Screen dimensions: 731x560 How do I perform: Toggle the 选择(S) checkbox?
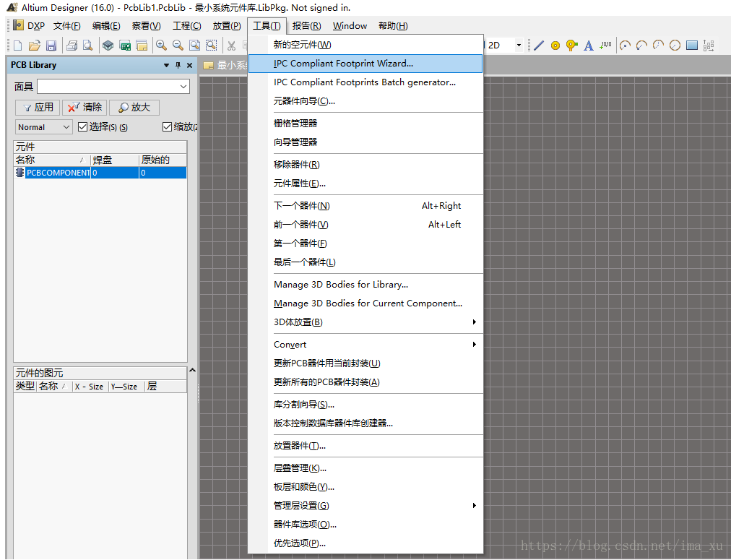[x=82, y=127]
